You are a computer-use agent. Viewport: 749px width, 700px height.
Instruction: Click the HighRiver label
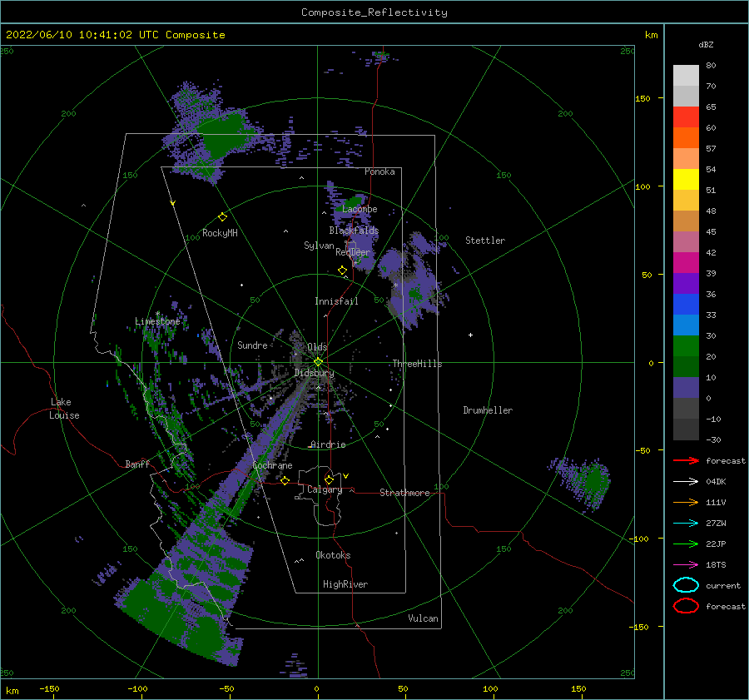[345, 584]
